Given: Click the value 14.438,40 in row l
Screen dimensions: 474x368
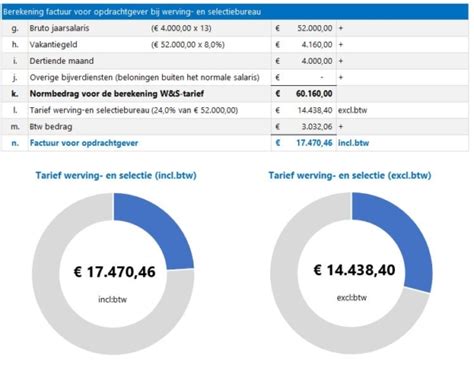Looking at the screenshot, I should (315, 110).
